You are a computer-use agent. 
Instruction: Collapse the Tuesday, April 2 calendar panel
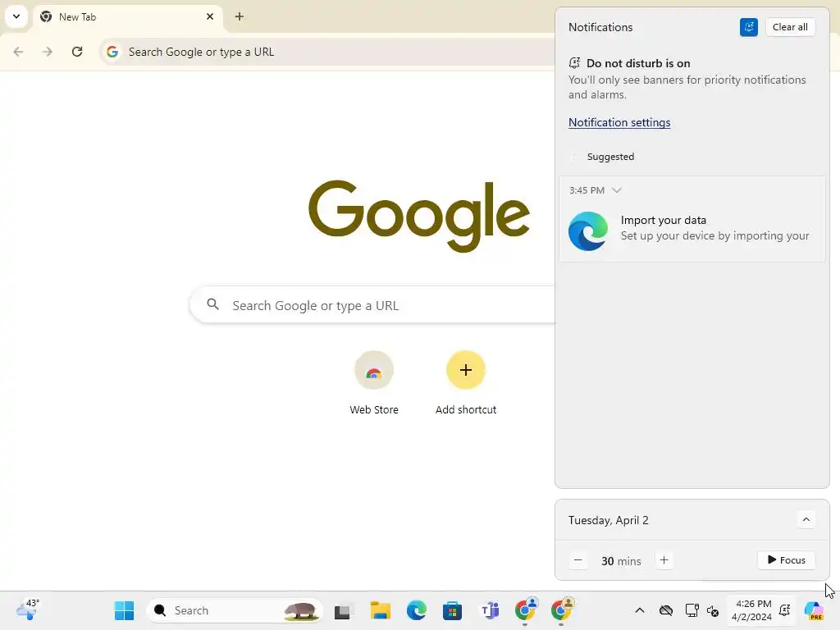tap(806, 519)
